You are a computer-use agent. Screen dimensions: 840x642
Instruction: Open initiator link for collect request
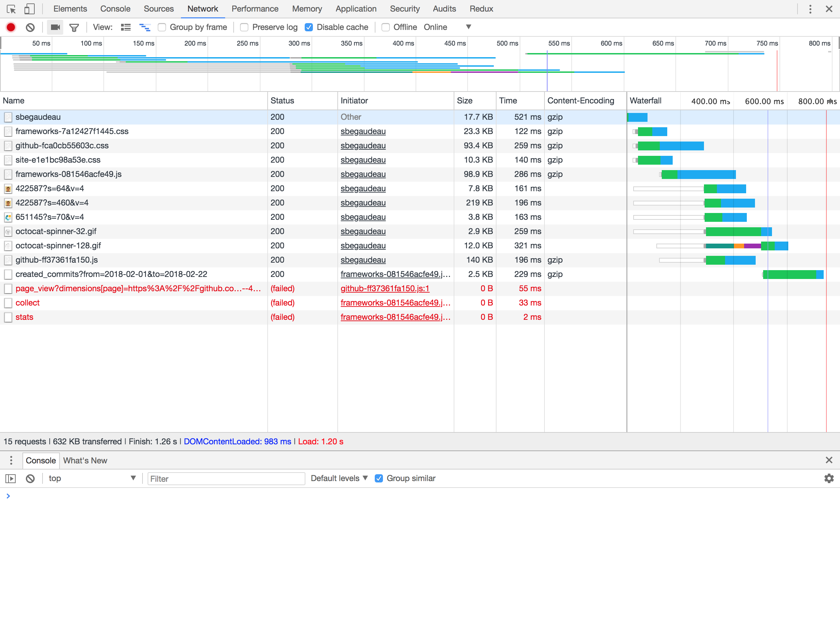pyautogui.click(x=396, y=303)
